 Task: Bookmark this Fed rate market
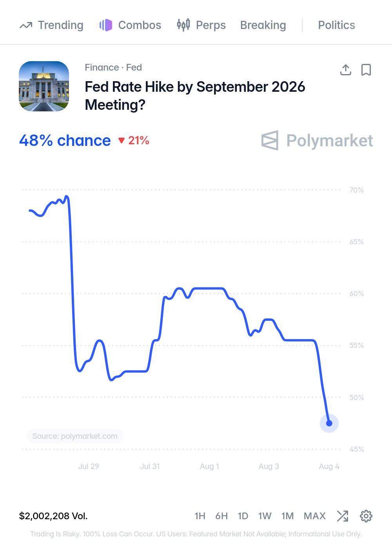pos(366,70)
